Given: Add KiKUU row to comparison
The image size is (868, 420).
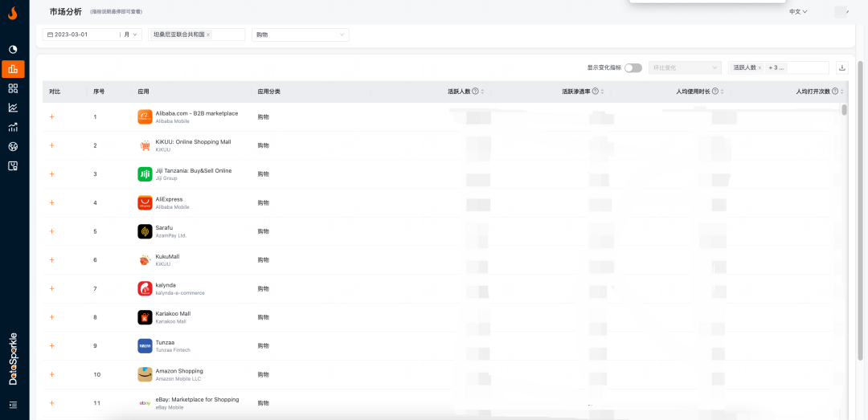Looking at the screenshot, I should click(52, 145).
